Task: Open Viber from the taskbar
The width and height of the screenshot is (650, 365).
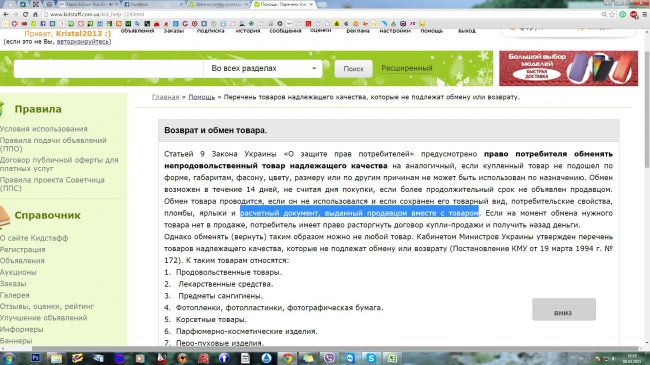Action: 329,358
